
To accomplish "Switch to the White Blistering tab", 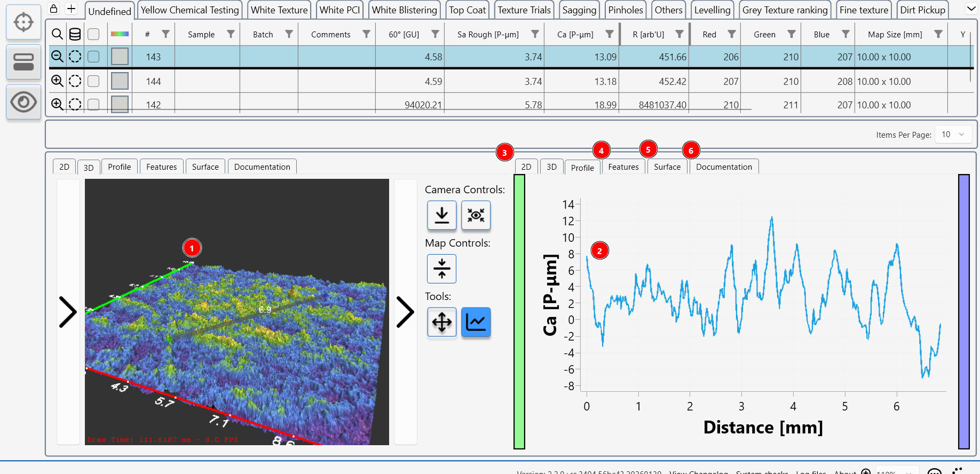I will point(404,10).
